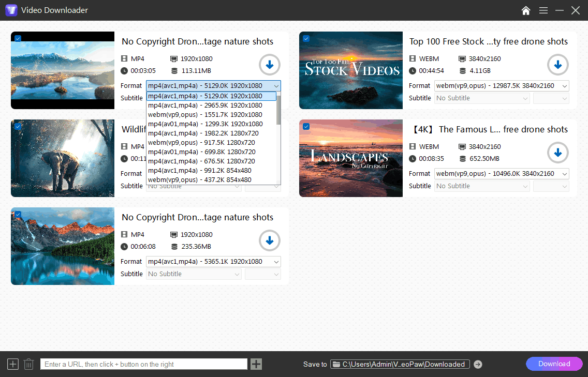Select mp4(avc1,mp4a) - 2965.9K 1920x1080 option
Image resolution: width=588 pixels, height=377 pixels.
[x=212, y=105]
